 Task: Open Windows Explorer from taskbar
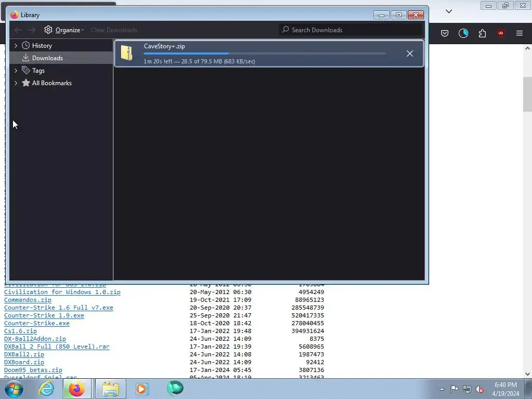point(111,389)
